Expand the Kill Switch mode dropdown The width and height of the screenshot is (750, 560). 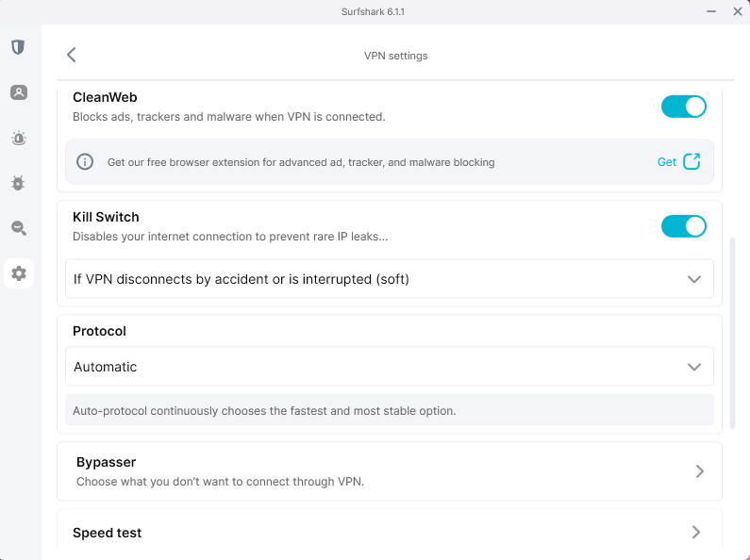694,279
